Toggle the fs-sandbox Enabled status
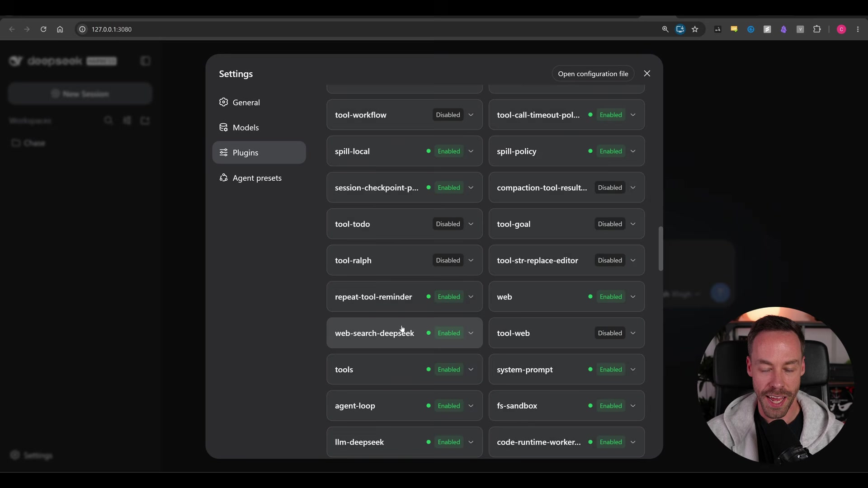 click(x=611, y=406)
